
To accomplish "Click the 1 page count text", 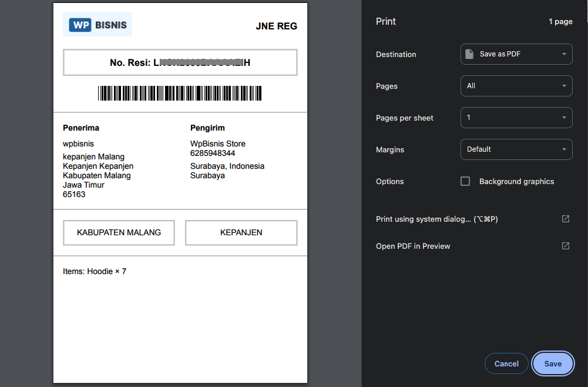I will (560, 21).
